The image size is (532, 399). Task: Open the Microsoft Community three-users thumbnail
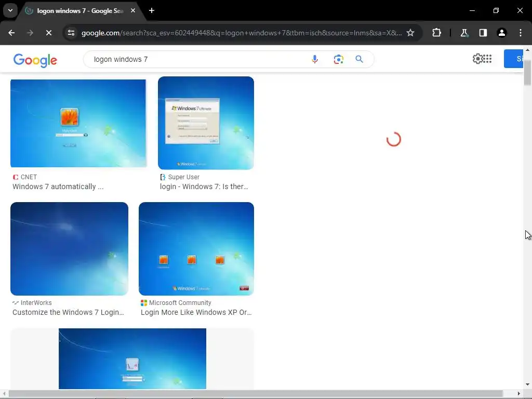pos(196,249)
